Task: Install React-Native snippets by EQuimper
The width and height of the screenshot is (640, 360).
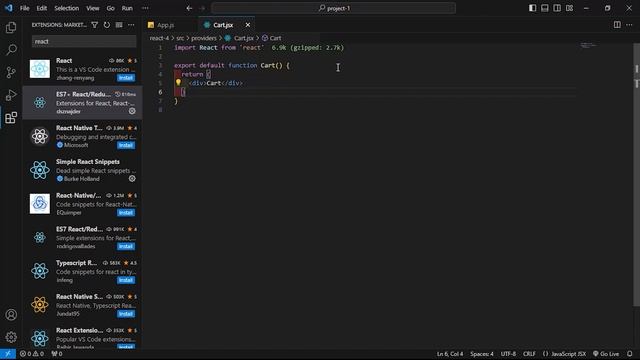Action: click(126, 213)
